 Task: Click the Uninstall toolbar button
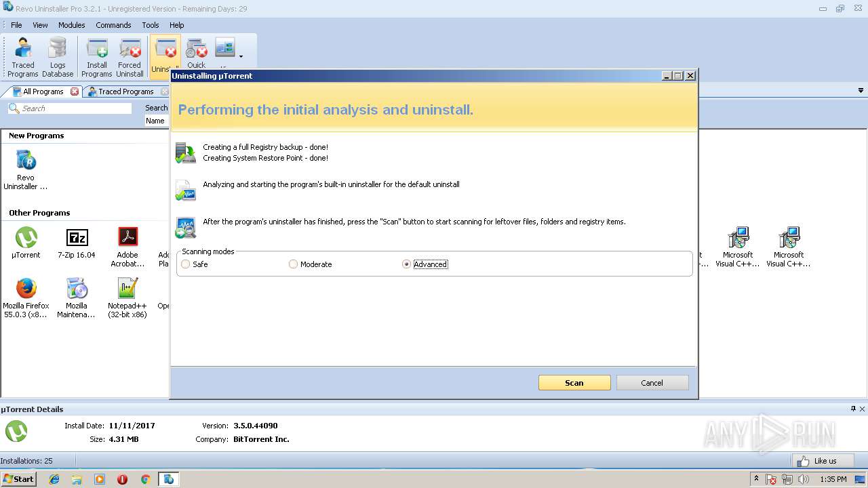(x=165, y=57)
